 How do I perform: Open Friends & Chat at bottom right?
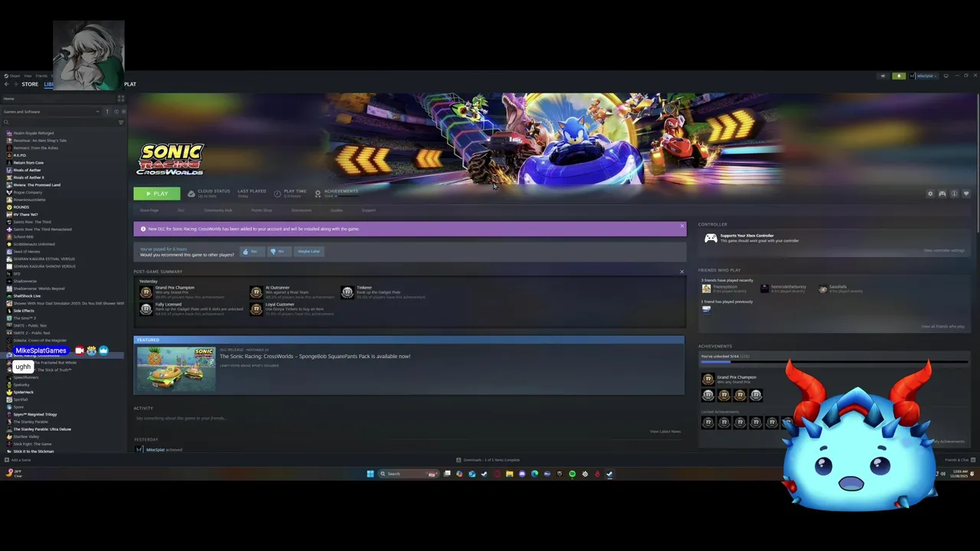tap(959, 460)
